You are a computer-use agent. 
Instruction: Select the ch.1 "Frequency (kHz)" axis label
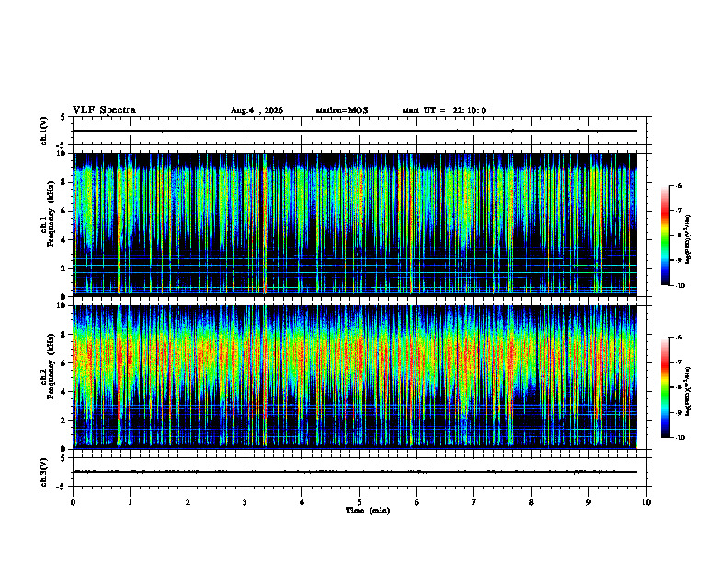[51, 213]
